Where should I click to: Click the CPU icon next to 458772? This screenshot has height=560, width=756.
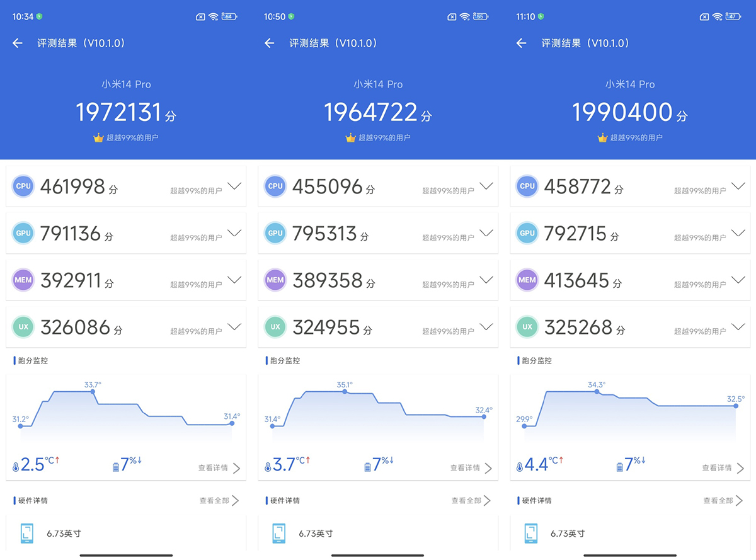click(527, 186)
